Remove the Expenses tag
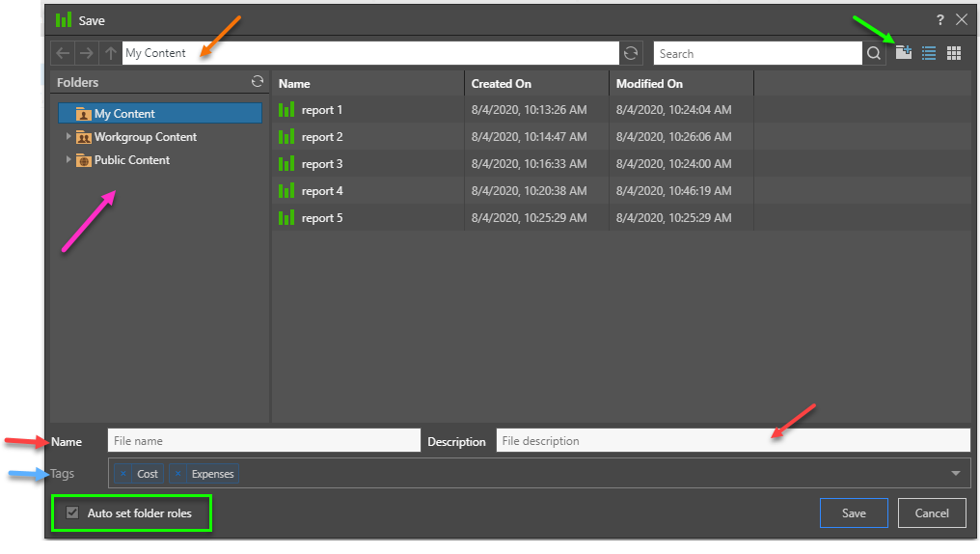 pos(178,474)
